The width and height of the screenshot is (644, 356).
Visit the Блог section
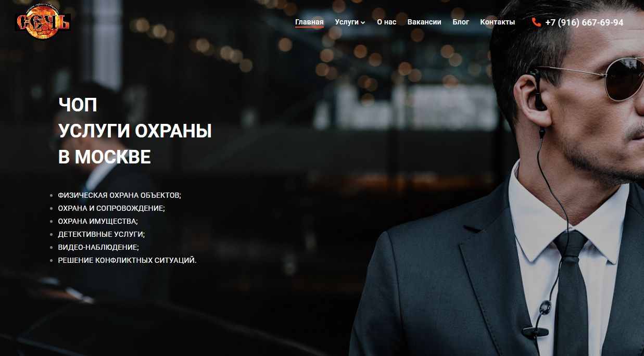pyautogui.click(x=461, y=22)
